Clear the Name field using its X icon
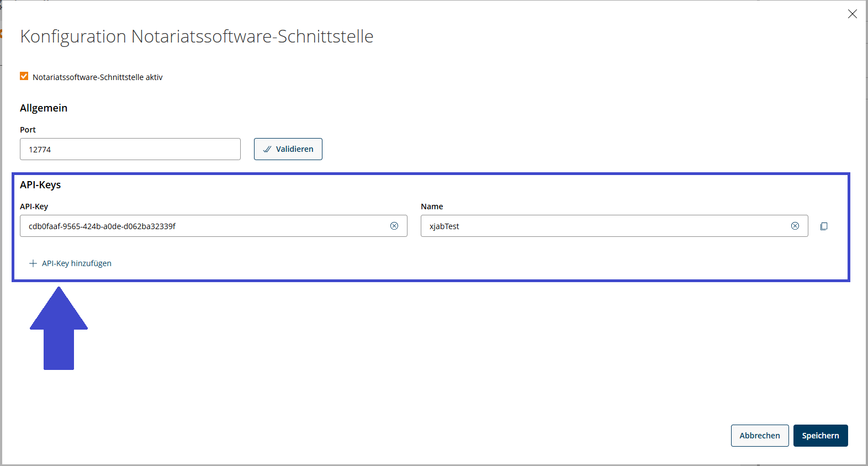 tap(795, 226)
